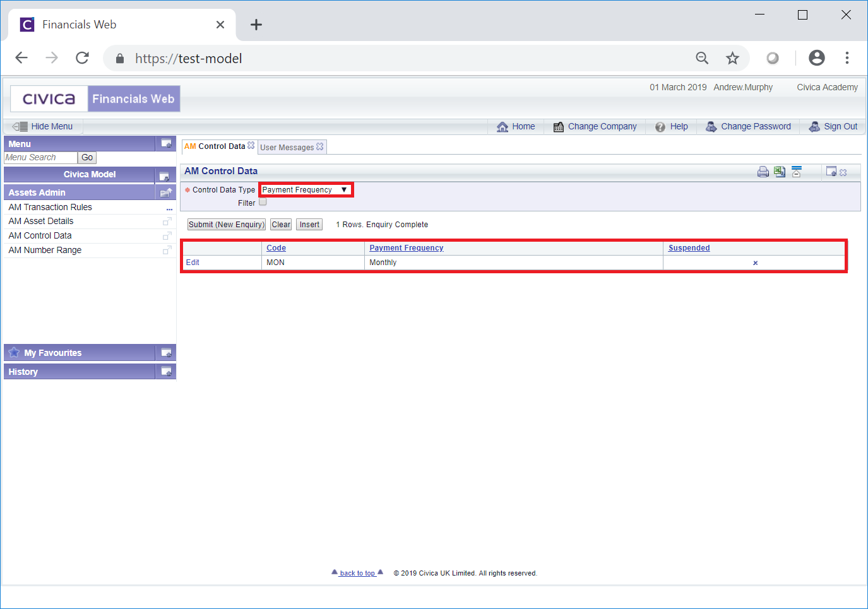This screenshot has height=609, width=868.
Task: Click Home text link
Action: [523, 126]
